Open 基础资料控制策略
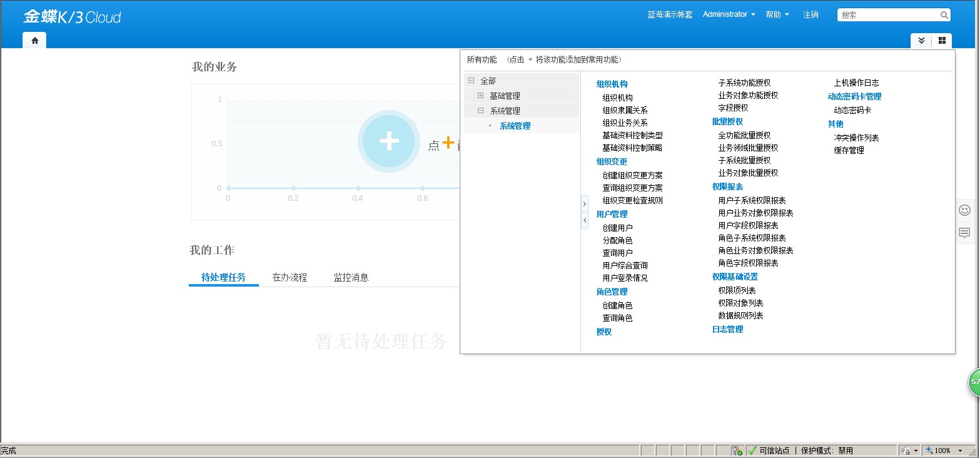 click(632, 148)
